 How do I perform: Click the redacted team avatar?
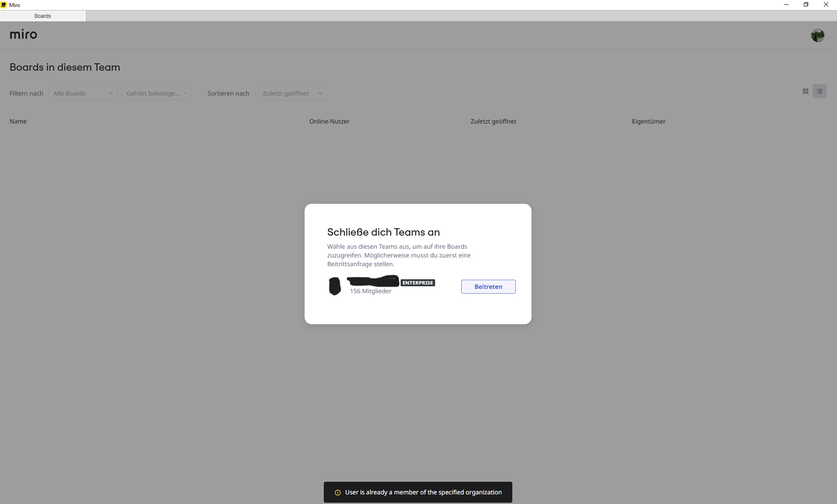coord(334,286)
